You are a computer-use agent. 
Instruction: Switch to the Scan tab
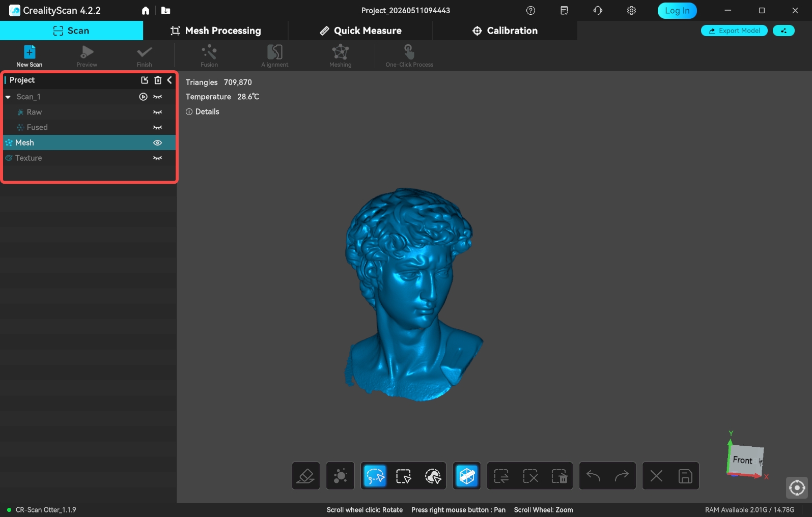click(x=71, y=31)
